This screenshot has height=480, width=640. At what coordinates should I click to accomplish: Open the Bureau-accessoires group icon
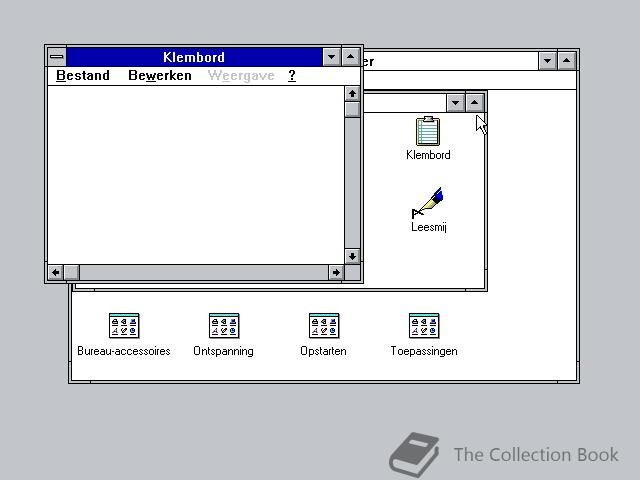(x=124, y=326)
